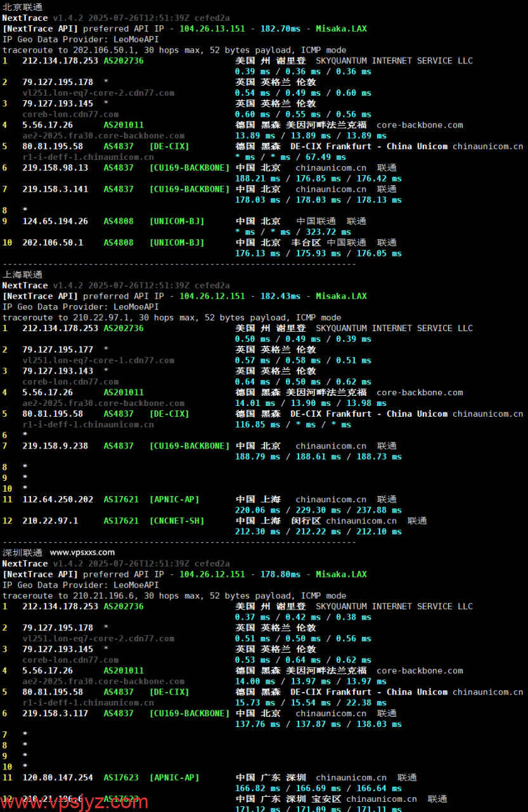Screen dimensions: 528x812
Task: Click the hostname vl251.lon-eq7-core-1.cdn77.com
Action: 98,360
